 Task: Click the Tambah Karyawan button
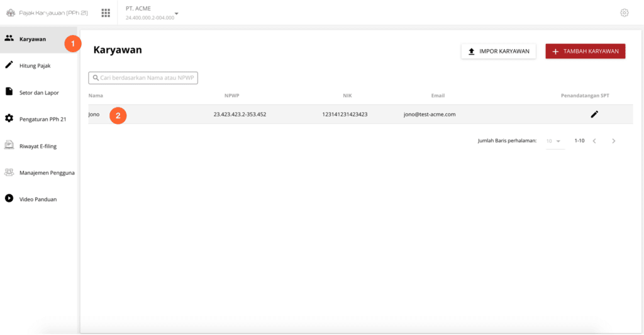pos(586,52)
